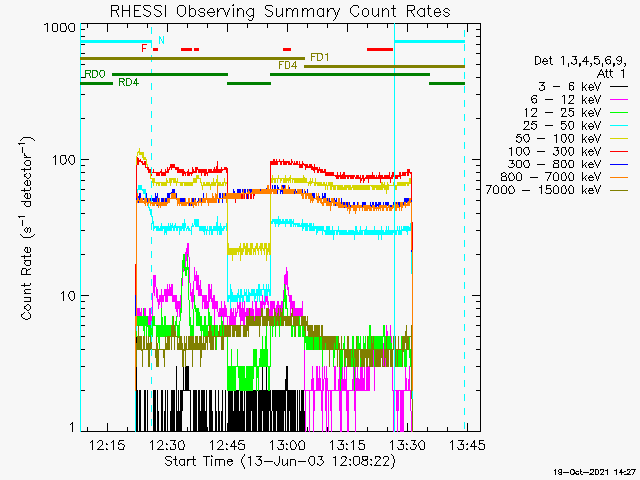
Task: Click the red line swatch for 100 - 300 keV
Action: [619, 151]
